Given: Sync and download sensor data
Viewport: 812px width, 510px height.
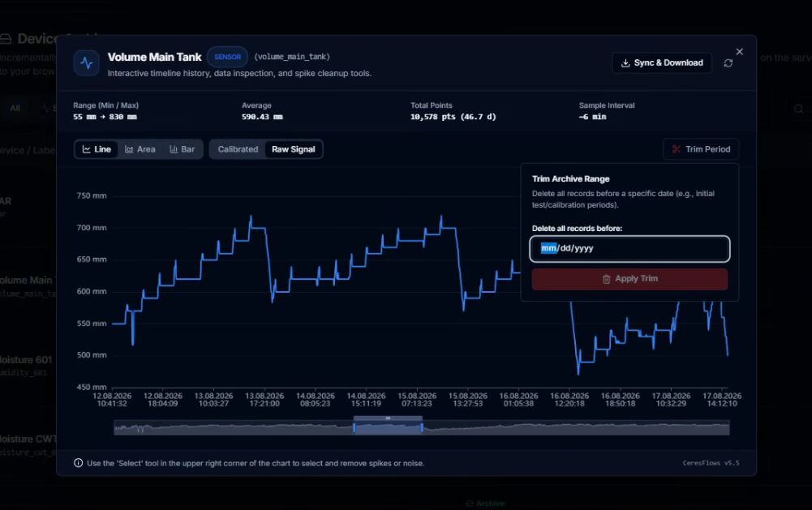Looking at the screenshot, I should pos(662,62).
